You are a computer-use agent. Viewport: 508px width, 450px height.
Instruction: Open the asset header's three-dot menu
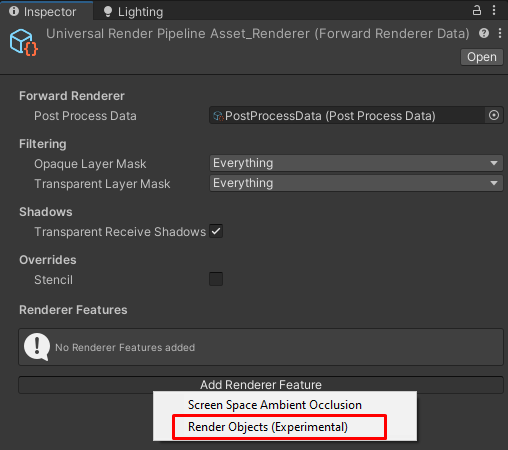tap(500, 33)
